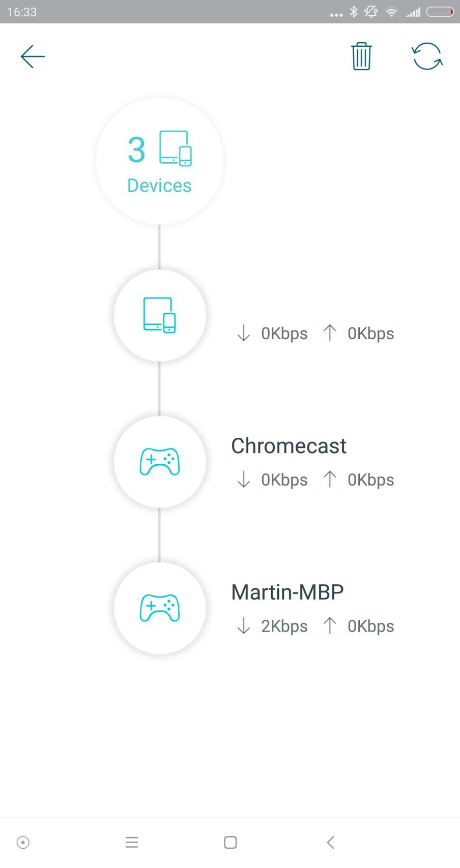The image size is (460, 868).
Task: Tap the Android home square button
Action: pyautogui.click(x=231, y=843)
